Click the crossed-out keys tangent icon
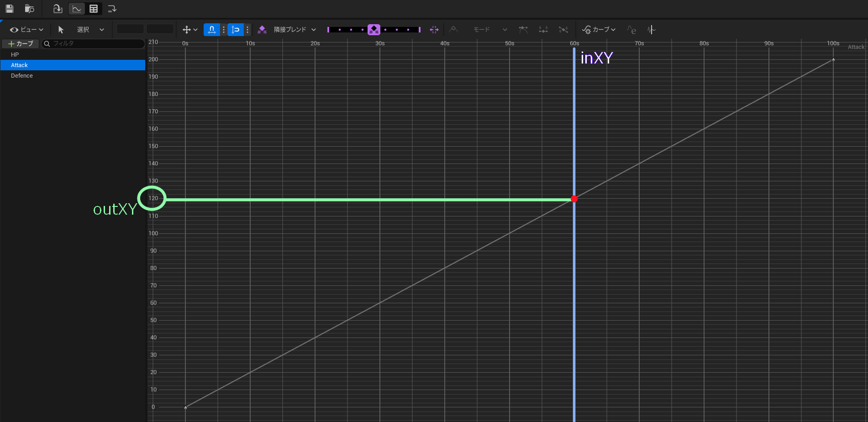This screenshot has width=868, height=422. click(563, 30)
